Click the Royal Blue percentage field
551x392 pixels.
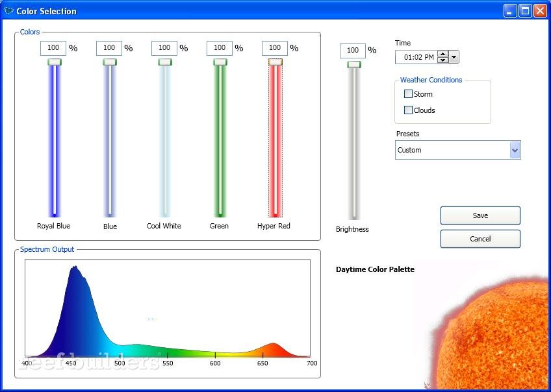[x=53, y=48]
